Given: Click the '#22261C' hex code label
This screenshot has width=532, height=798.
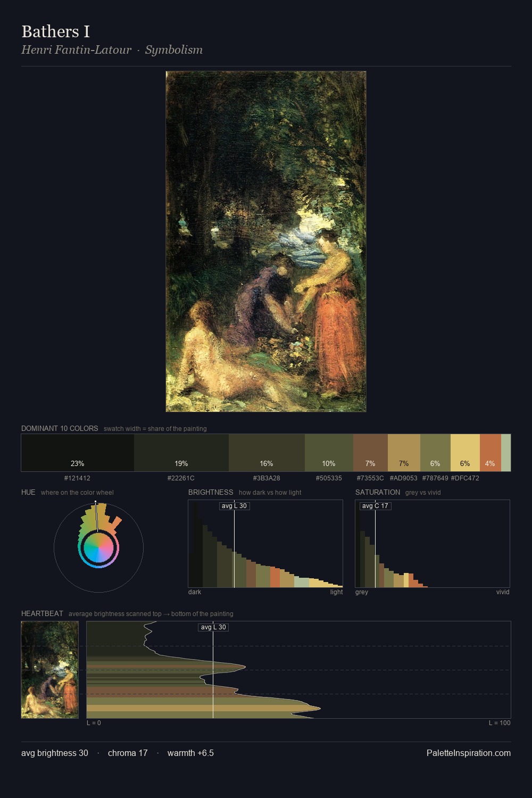Looking at the screenshot, I should (181, 478).
